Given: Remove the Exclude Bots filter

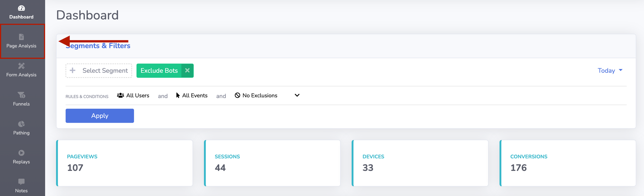Looking at the screenshot, I should point(187,70).
